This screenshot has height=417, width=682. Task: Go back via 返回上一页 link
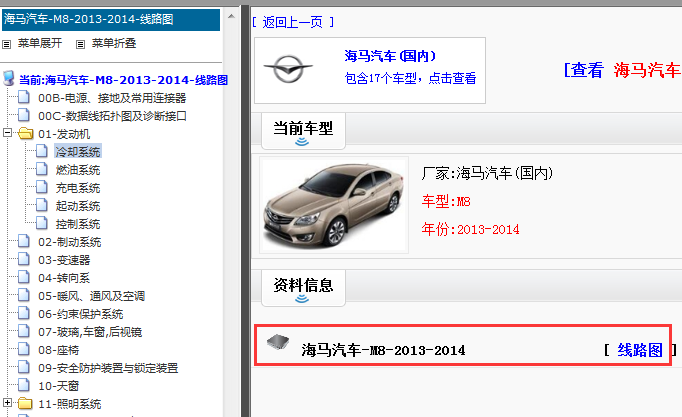tap(293, 22)
